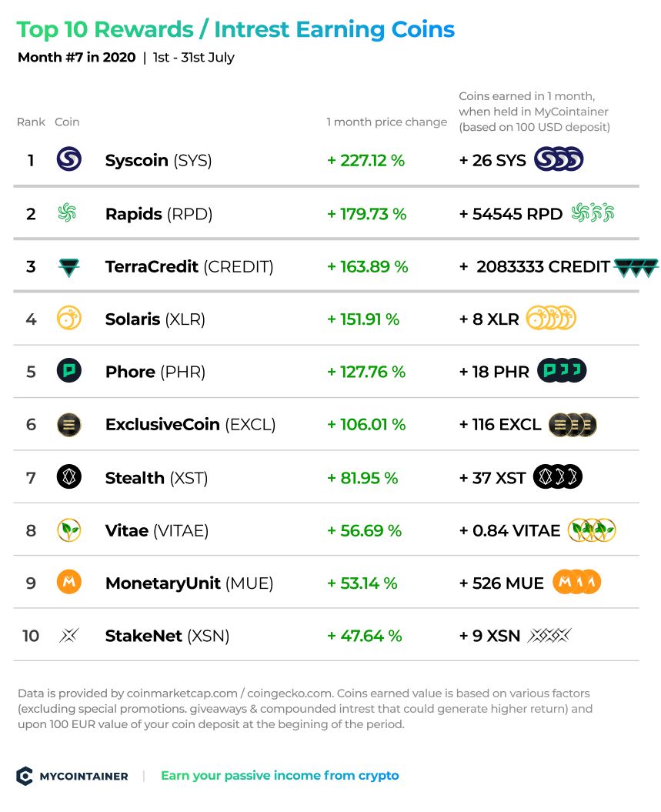Click the Rank column header
This screenshot has width=661, height=812.
point(31,122)
